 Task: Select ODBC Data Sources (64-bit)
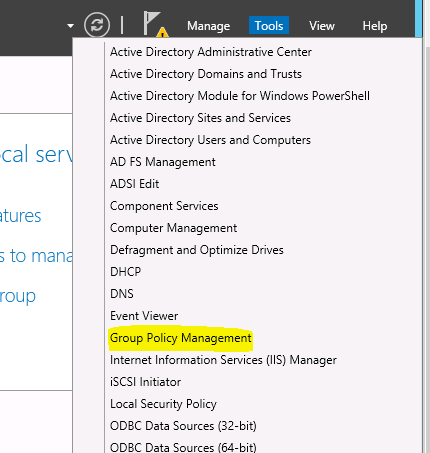[183, 447]
